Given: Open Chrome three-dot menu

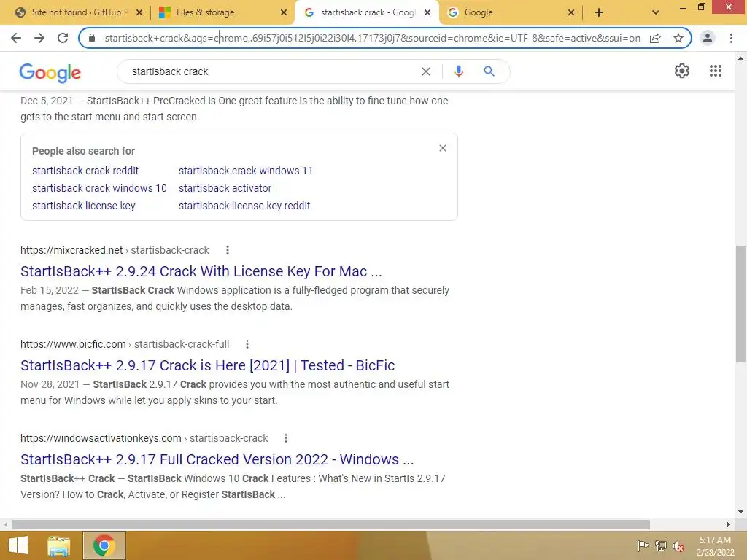Looking at the screenshot, I should pyautogui.click(x=731, y=38).
